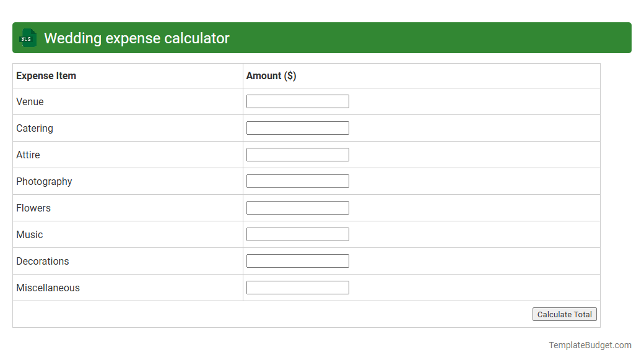Focus the Photography amount input
The height and width of the screenshot is (363, 644).
tap(297, 181)
